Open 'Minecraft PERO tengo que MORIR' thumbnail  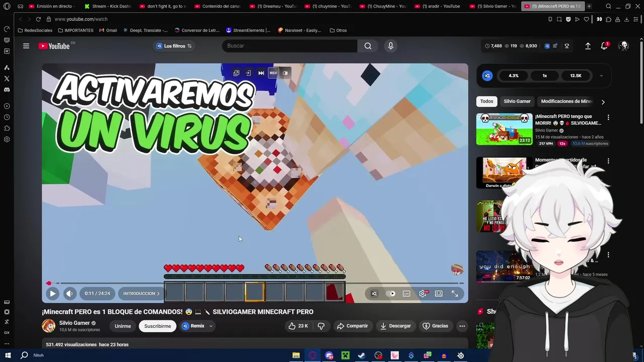point(504,129)
